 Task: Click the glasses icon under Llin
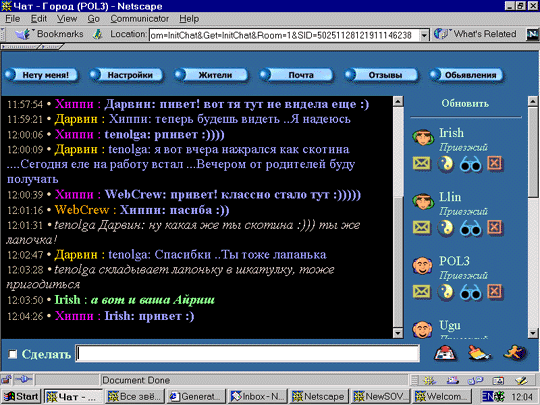click(x=470, y=228)
